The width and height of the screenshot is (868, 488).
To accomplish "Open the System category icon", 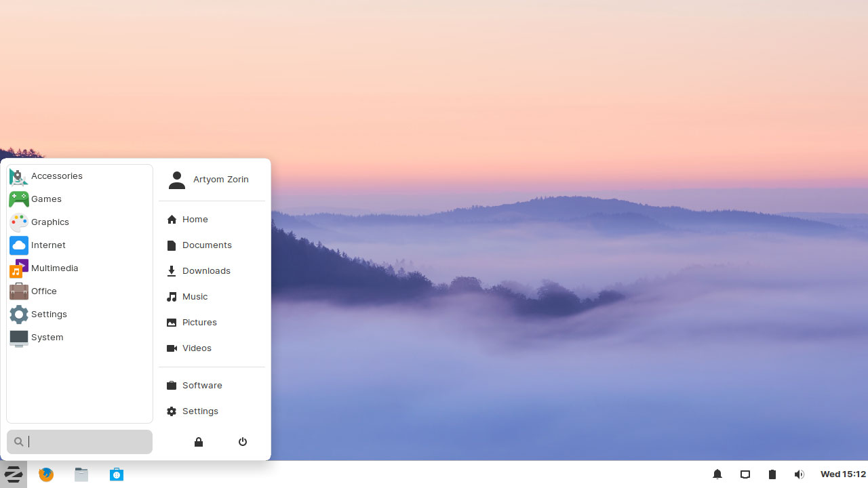I will (18, 337).
